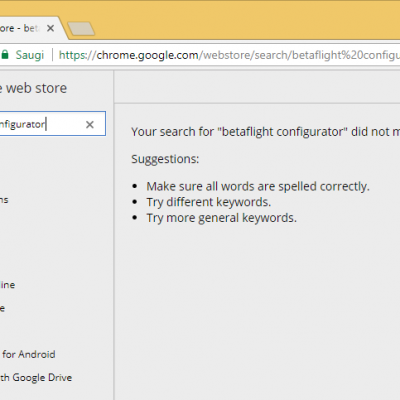This screenshot has width=400, height=400.
Task: Open a new tab with the tab button
Action: (81, 29)
